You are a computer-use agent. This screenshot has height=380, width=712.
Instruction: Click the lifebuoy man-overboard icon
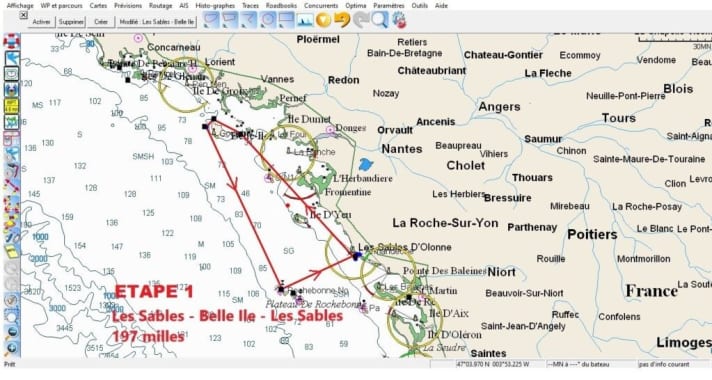point(11,42)
